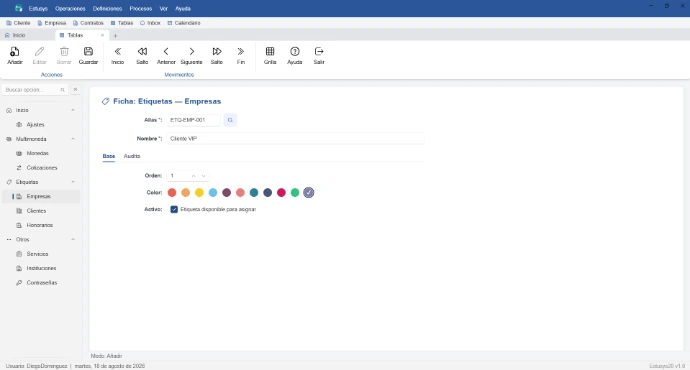Open Contratos shortcut in quick bar
This screenshot has height=370, width=690.
(x=88, y=23)
